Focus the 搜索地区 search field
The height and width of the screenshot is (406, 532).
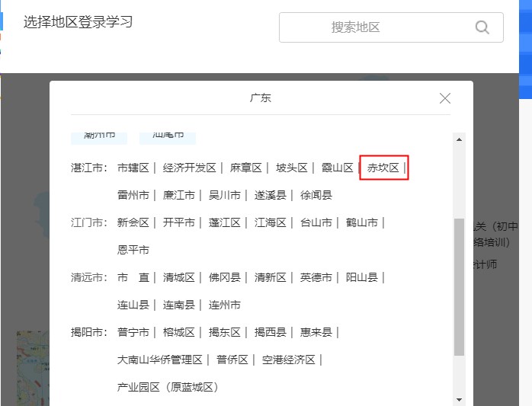tap(391, 27)
